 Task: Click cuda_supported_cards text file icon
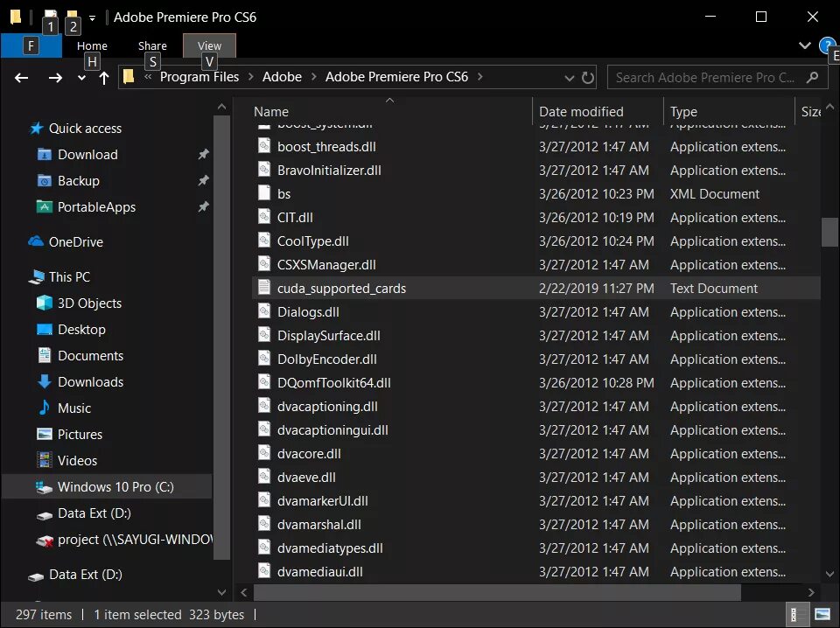click(264, 287)
